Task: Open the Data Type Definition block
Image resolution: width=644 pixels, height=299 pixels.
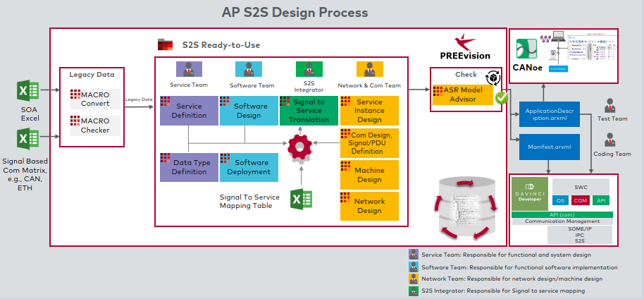Action: pyautogui.click(x=189, y=167)
